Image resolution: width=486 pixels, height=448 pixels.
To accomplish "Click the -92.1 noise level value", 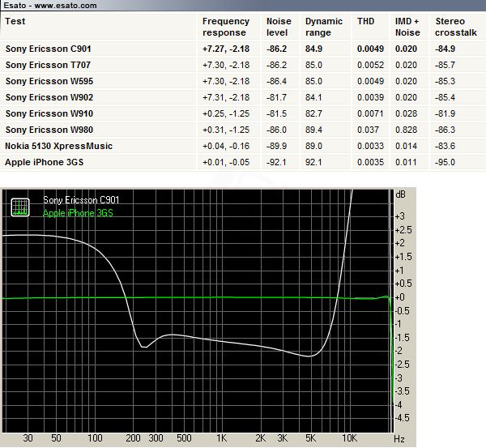I will pyautogui.click(x=276, y=162).
